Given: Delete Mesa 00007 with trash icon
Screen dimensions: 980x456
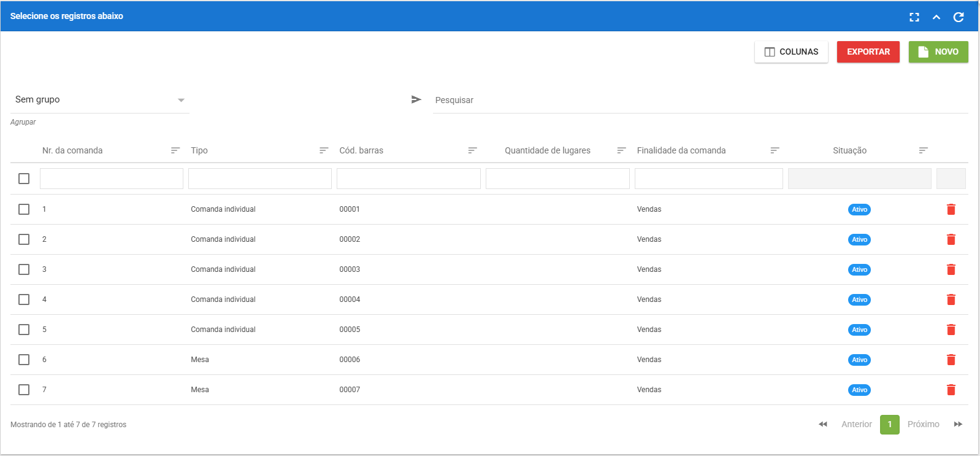Looking at the screenshot, I should coord(951,390).
